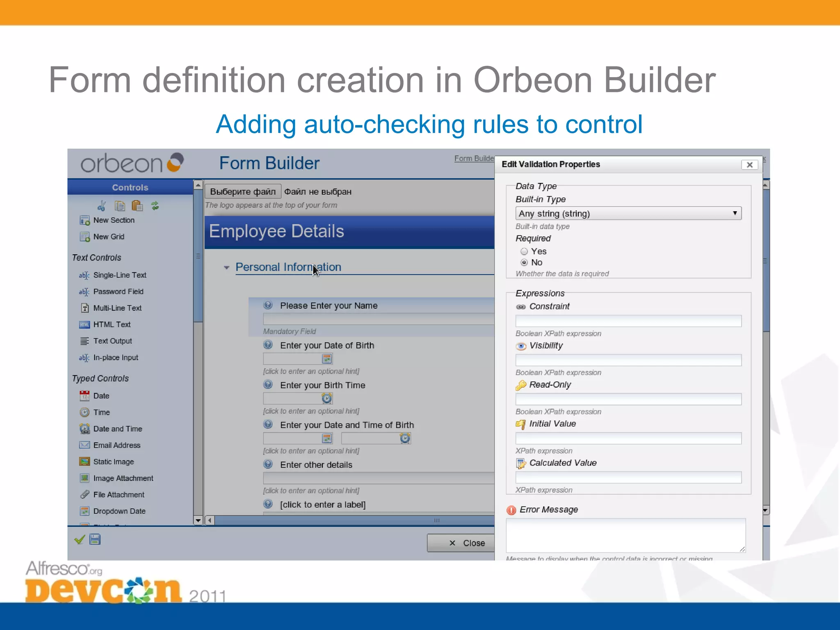Click clock icon for Date and Time of Birth
The image size is (840, 630).
coord(405,438)
